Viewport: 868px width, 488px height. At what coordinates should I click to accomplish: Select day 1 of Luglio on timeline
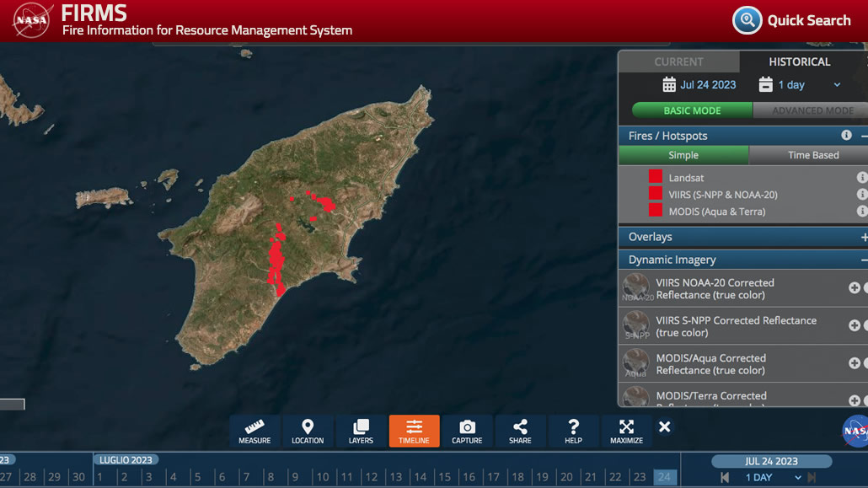[x=99, y=477]
